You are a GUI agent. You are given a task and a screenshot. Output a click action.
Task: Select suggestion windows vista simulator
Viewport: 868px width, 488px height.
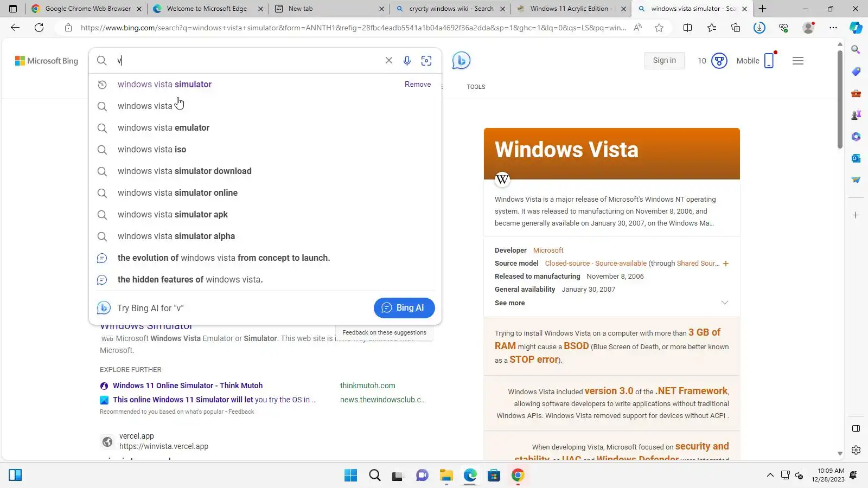(164, 85)
